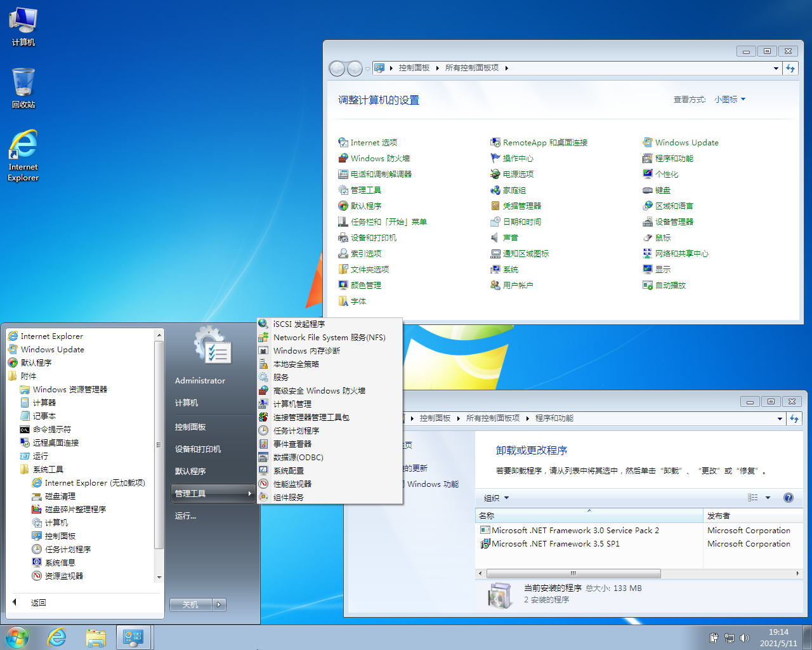Open 用户帐户 settings
The height and width of the screenshot is (650, 812).
pos(517,286)
